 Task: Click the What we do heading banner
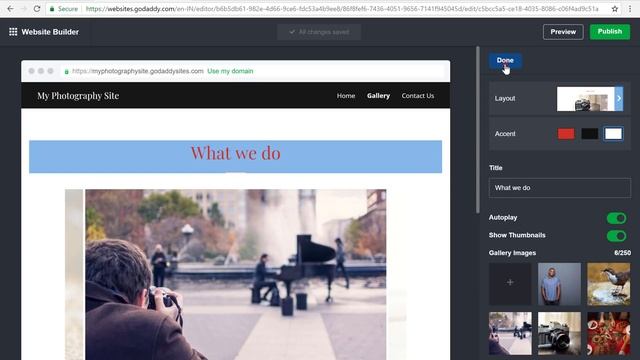point(236,157)
